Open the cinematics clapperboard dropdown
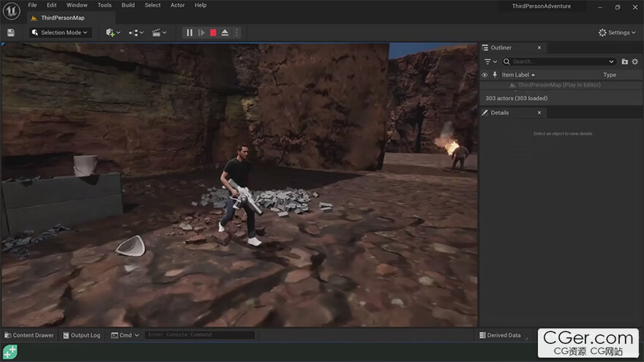The height and width of the screenshot is (362, 644). [159, 32]
